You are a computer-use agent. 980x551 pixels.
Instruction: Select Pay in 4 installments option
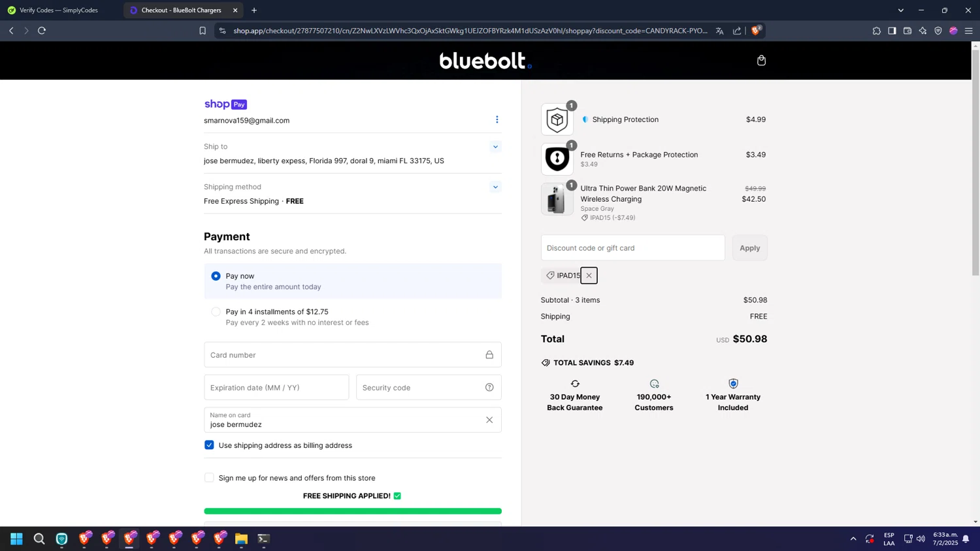pyautogui.click(x=216, y=312)
